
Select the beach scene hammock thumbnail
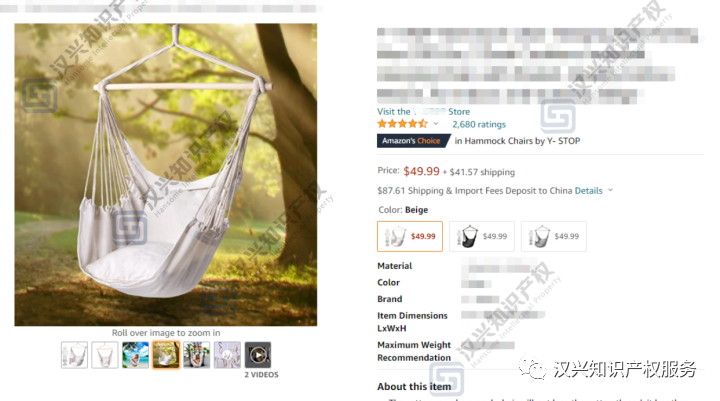tap(135, 355)
